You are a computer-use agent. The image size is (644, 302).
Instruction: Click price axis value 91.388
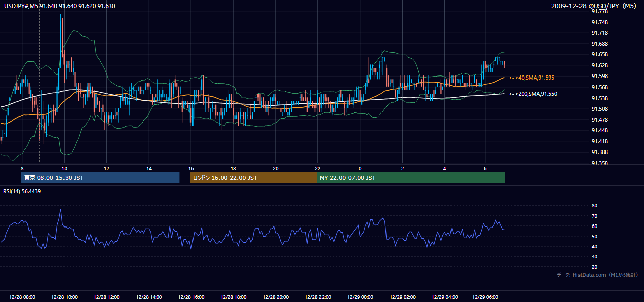point(599,152)
